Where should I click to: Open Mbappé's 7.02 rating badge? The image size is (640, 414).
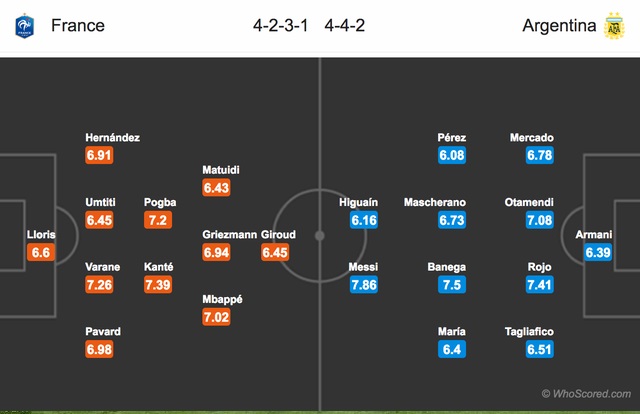point(216,317)
